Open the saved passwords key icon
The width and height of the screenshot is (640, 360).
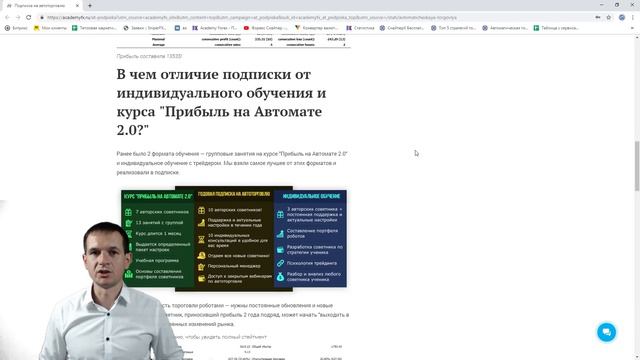(598, 18)
